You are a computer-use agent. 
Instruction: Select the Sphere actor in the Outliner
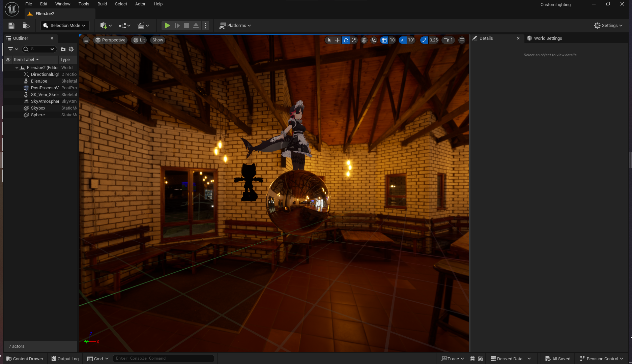41,115
